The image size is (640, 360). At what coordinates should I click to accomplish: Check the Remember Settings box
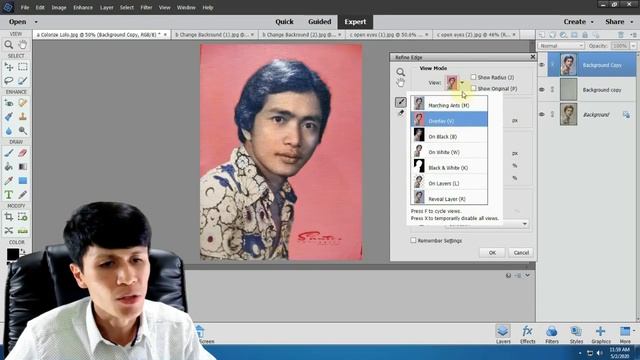point(413,240)
